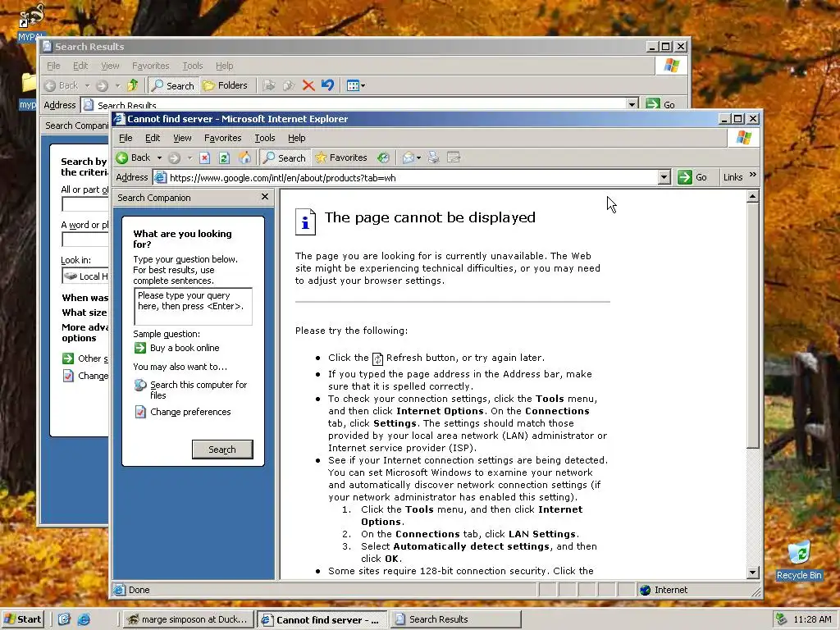The image size is (840, 630).
Task: Click the search query text box
Action: pyautogui.click(x=193, y=307)
